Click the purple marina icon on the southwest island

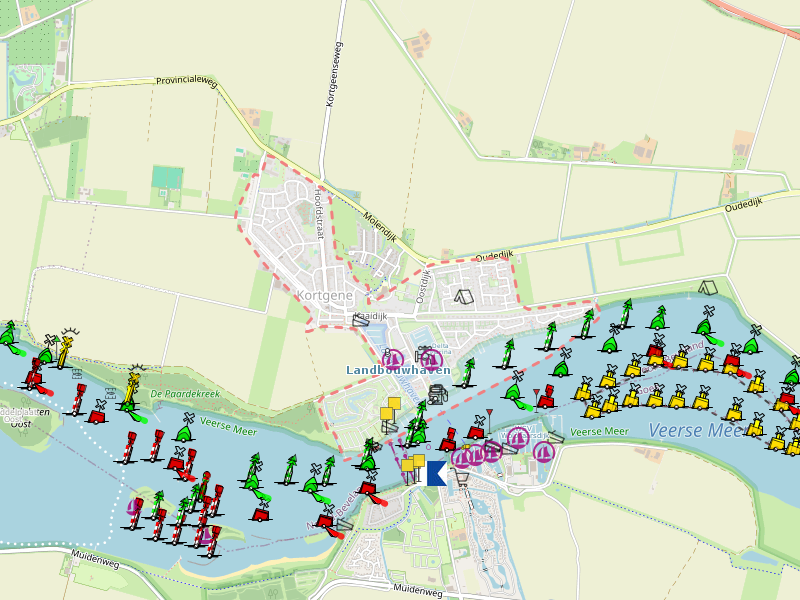[134, 506]
